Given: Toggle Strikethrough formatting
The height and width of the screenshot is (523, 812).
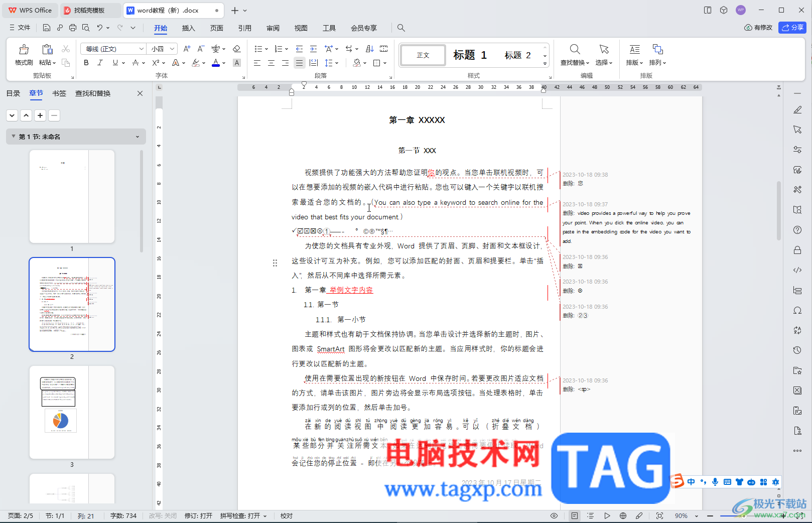Looking at the screenshot, I should [136, 63].
